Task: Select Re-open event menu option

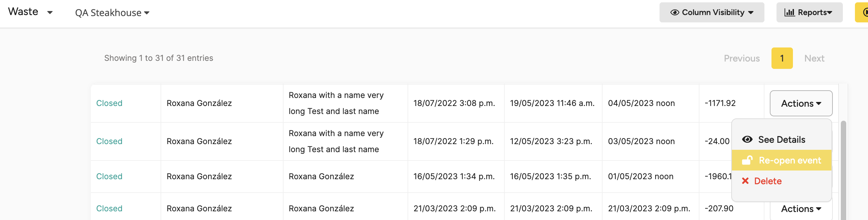Action: click(782, 160)
